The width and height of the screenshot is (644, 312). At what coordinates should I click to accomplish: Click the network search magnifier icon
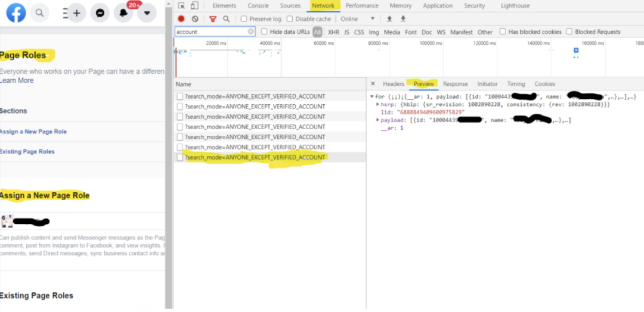pos(227,19)
